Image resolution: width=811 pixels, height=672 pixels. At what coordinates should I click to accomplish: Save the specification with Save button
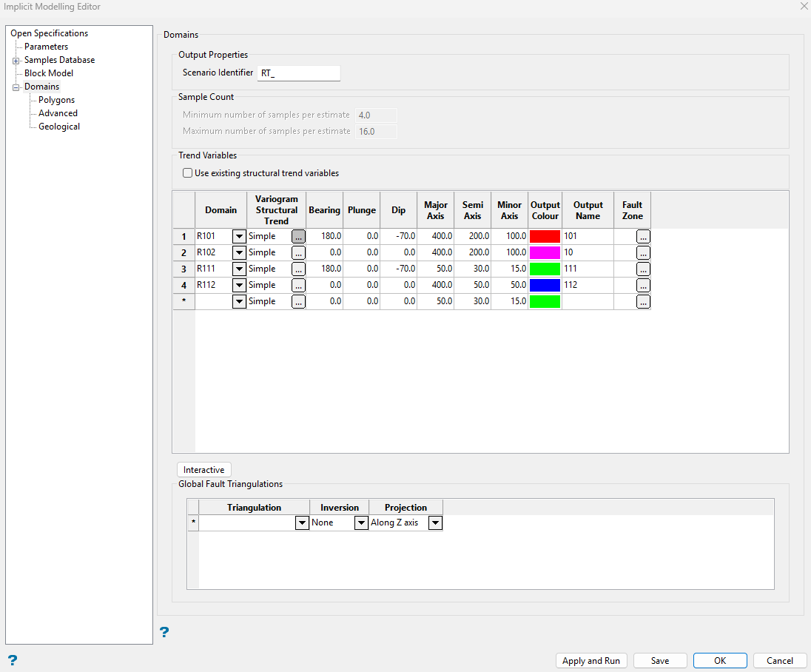[x=660, y=661]
